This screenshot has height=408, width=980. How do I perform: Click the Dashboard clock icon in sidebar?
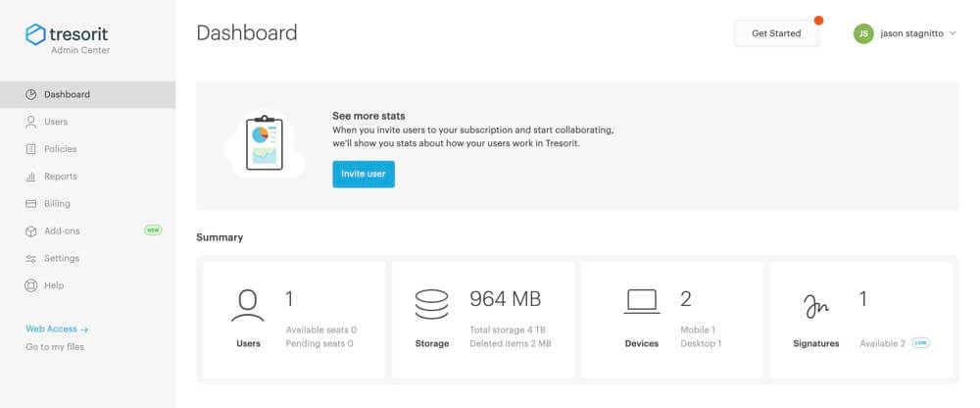30,94
